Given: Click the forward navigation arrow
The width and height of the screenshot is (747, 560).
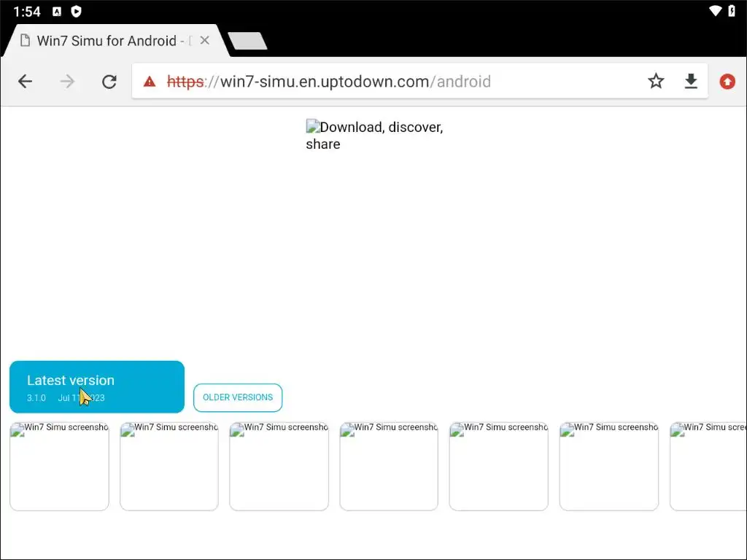Looking at the screenshot, I should pos(67,82).
